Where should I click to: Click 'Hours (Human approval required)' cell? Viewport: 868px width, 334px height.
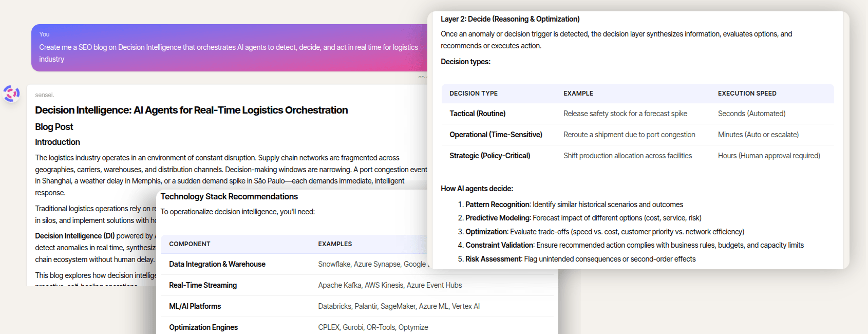[769, 156]
